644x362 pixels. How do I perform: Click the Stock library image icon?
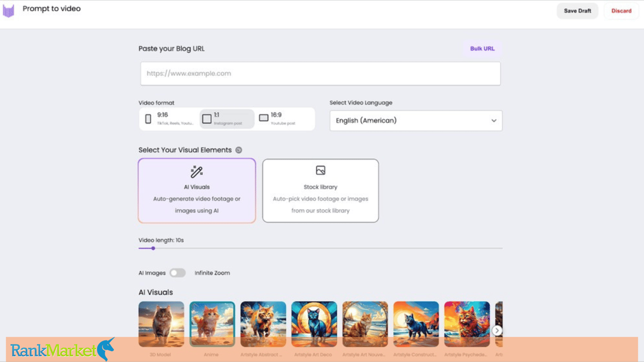pos(321,170)
